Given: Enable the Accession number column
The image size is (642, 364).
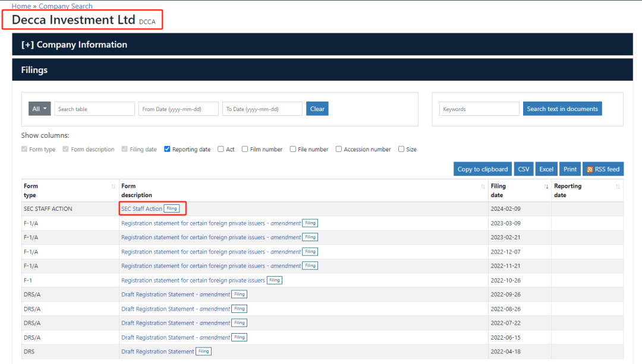Looking at the screenshot, I should coord(339,149).
